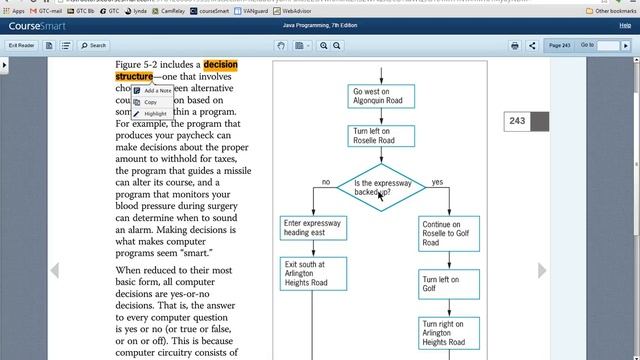The image size is (640, 360).
Task: Open the Search tool
Action: tap(93, 45)
